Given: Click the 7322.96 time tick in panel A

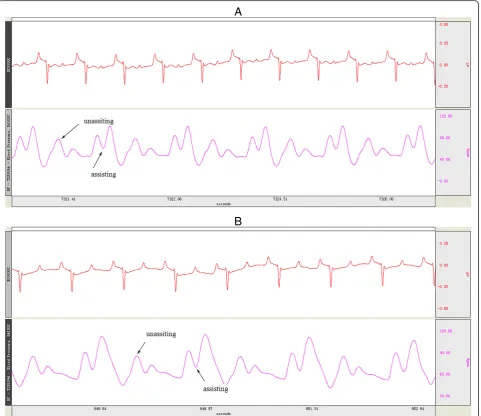Looking at the screenshot, I should [174, 199].
